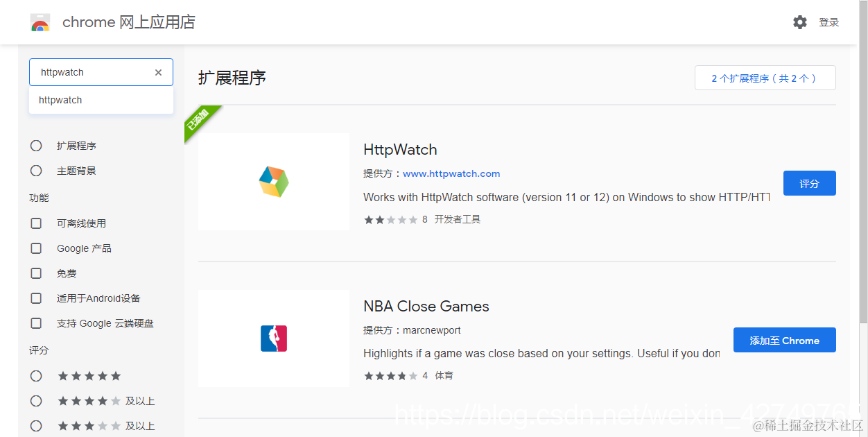The width and height of the screenshot is (868, 437).
Task: Choose the httpwatch search suggestion
Action: point(101,100)
